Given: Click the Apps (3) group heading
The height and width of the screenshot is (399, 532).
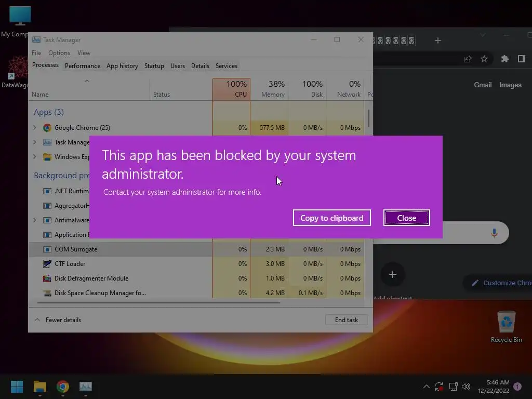Looking at the screenshot, I should (x=49, y=112).
